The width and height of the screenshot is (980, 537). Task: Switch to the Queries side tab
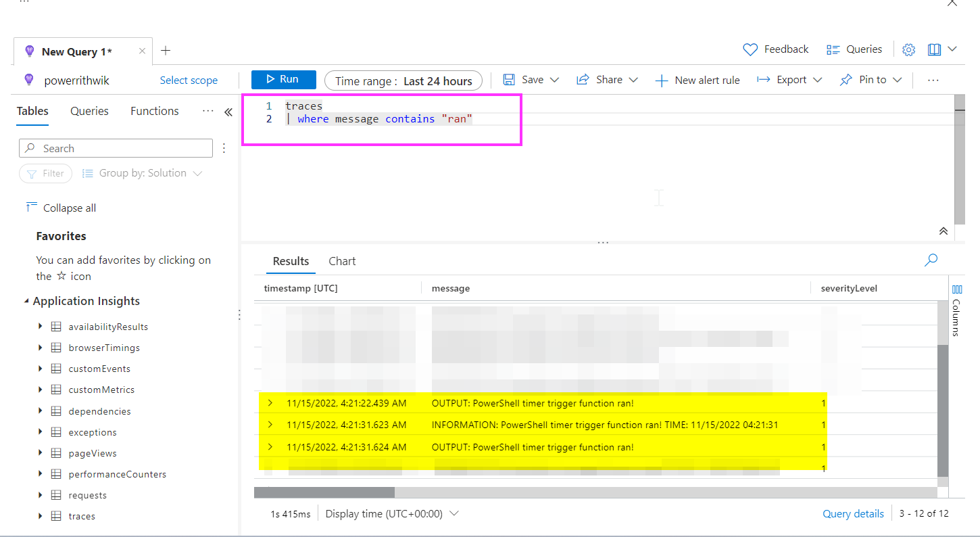click(89, 111)
